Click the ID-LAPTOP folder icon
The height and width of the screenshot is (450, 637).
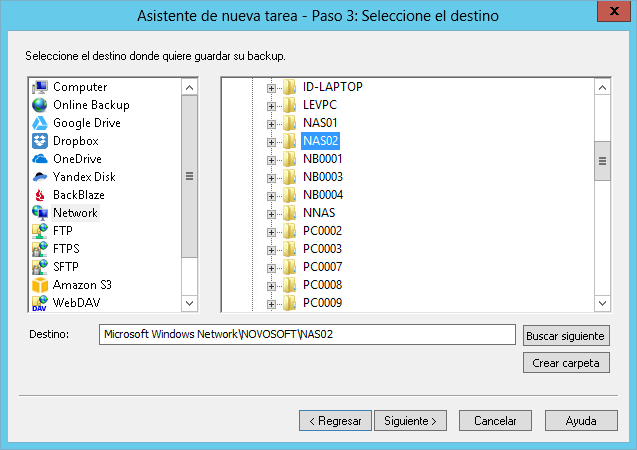(289, 87)
